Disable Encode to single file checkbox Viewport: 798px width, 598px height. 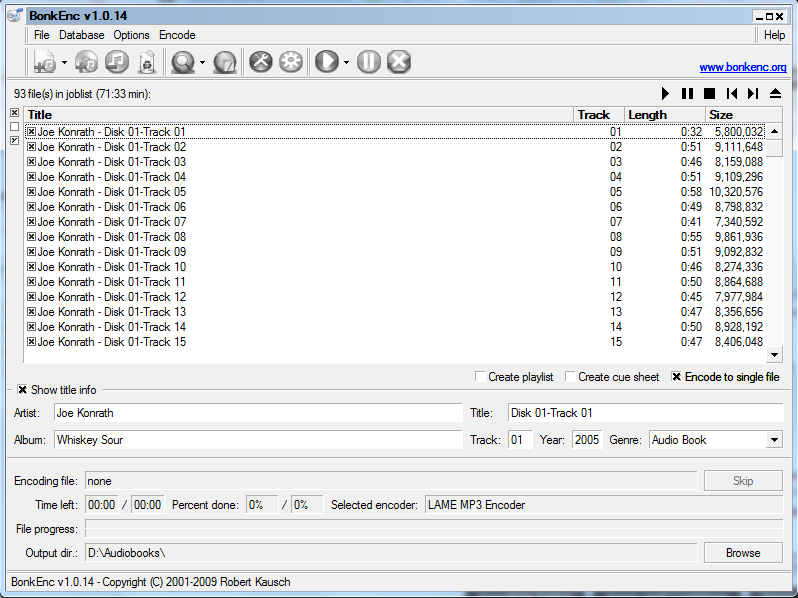pyautogui.click(x=676, y=377)
